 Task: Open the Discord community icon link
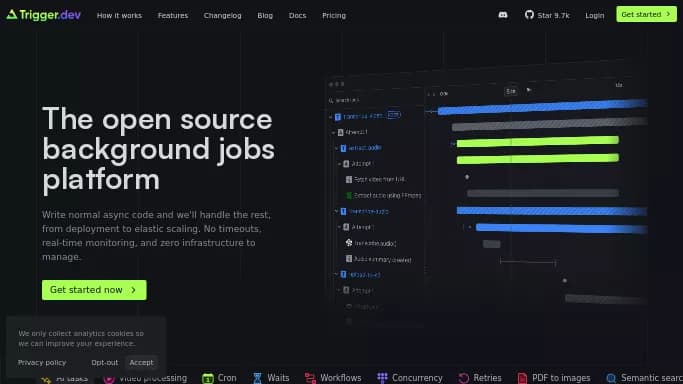(503, 15)
